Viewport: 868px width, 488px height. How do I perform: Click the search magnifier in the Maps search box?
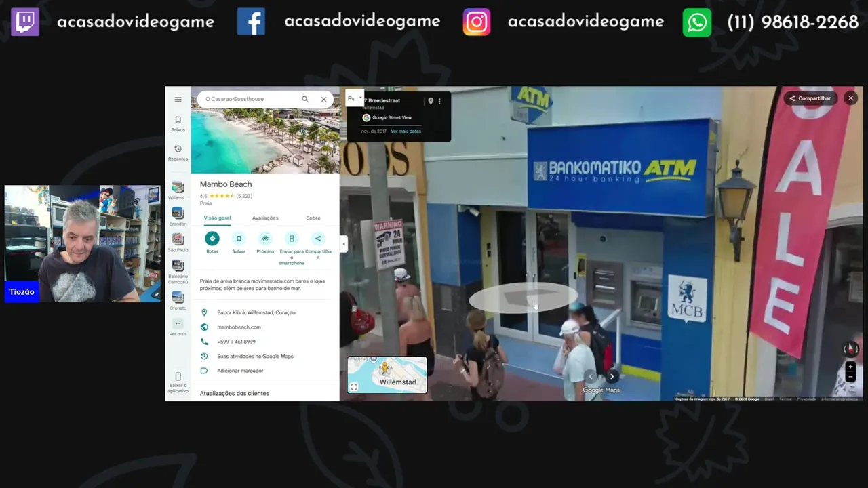tap(305, 99)
